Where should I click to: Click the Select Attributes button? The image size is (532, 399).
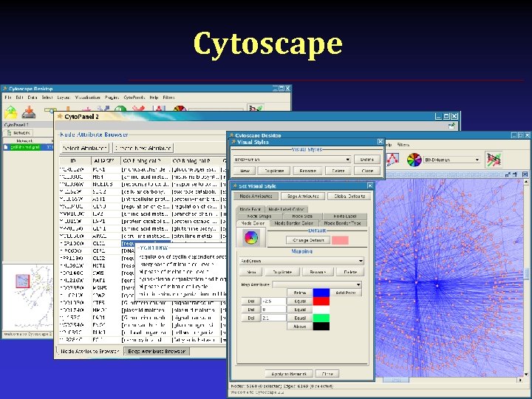(85, 148)
